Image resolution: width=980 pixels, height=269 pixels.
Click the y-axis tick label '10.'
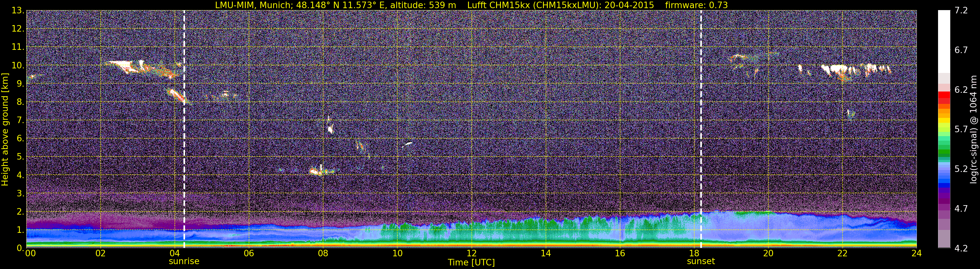(18, 65)
